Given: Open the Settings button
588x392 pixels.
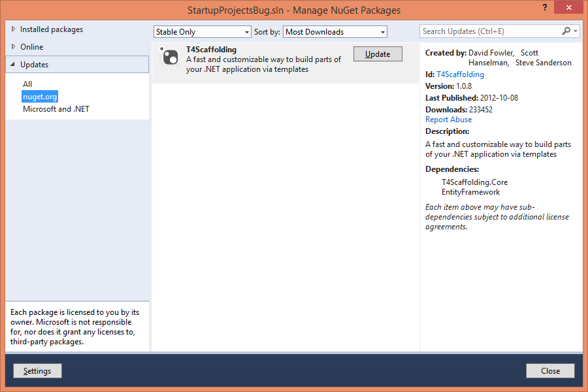Looking at the screenshot, I should pyautogui.click(x=37, y=370).
